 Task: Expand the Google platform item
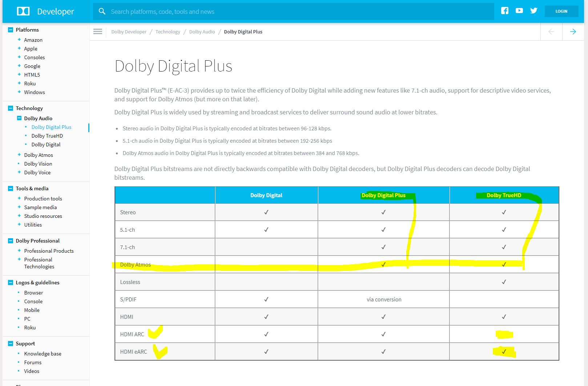(19, 66)
